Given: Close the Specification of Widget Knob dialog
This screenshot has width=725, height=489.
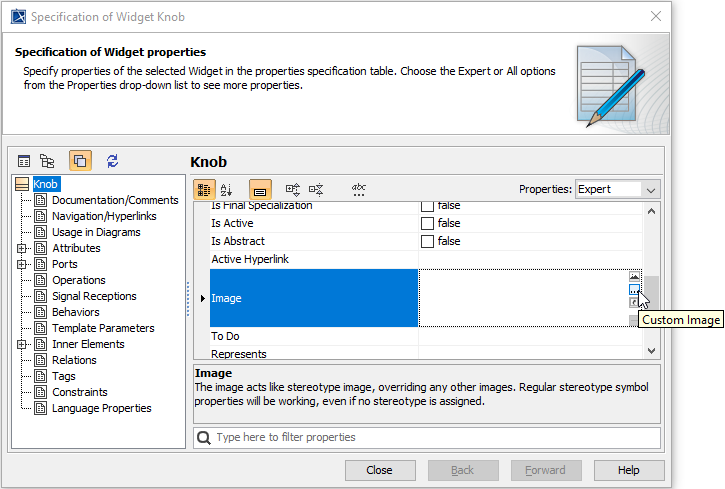Looking at the screenshot, I should pyautogui.click(x=656, y=16).
